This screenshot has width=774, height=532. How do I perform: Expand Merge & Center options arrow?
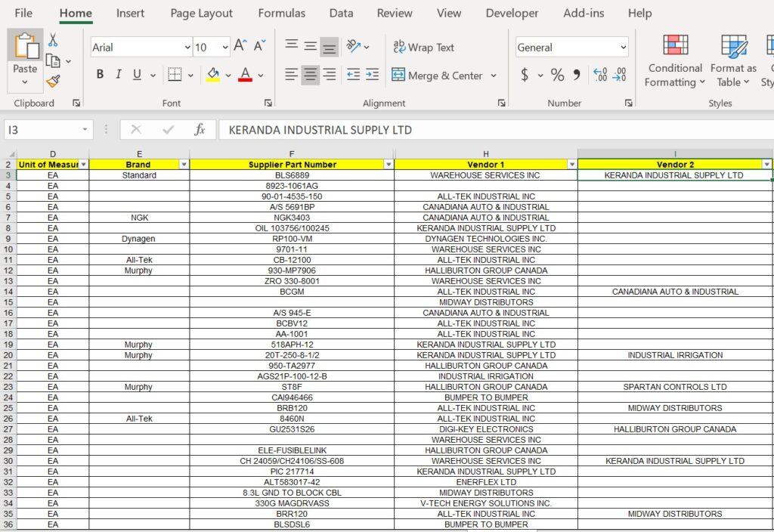pyautogui.click(x=493, y=76)
